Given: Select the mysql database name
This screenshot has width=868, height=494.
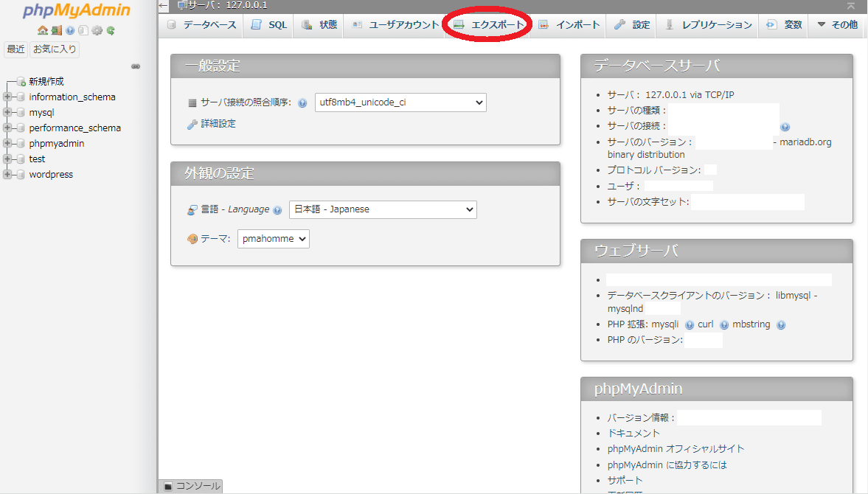Looking at the screenshot, I should [x=41, y=113].
